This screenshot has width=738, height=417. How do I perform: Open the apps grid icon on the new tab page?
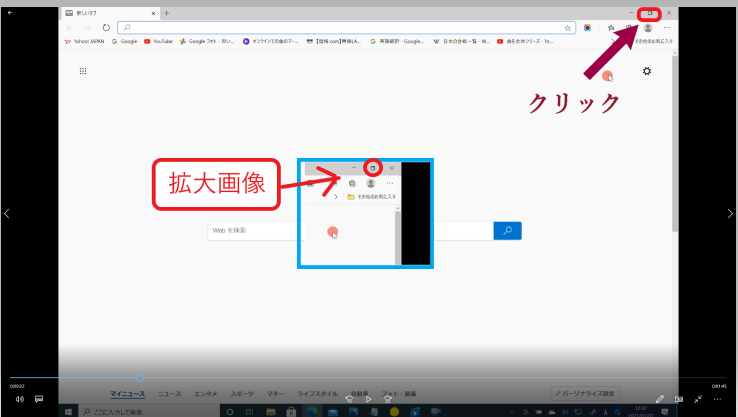click(82, 71)
